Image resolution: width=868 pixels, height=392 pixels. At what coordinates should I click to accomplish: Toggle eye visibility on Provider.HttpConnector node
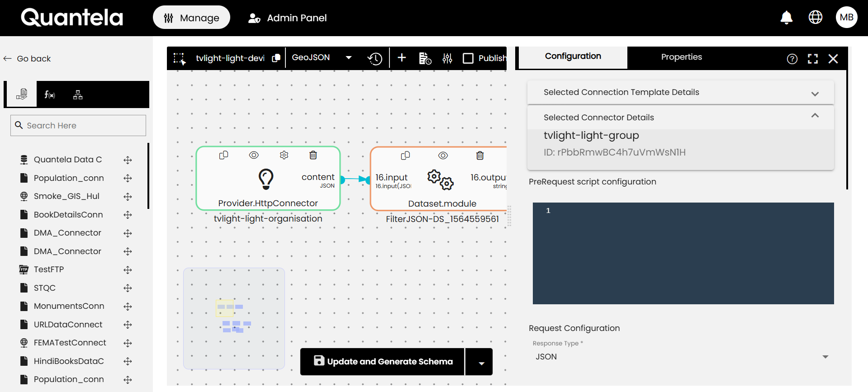[x=254, y=155]
